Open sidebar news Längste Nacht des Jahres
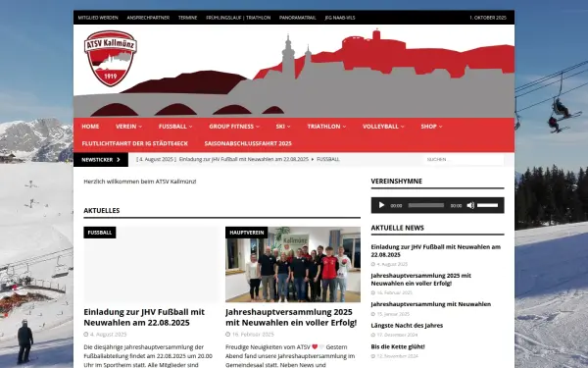The image size is (588, 368). (x=407, y=326)
